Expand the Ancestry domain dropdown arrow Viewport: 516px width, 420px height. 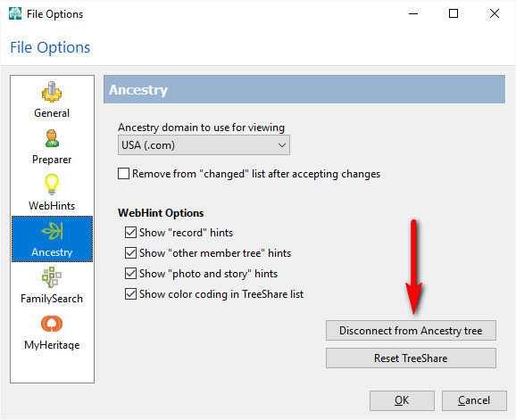tap(282, 145)
